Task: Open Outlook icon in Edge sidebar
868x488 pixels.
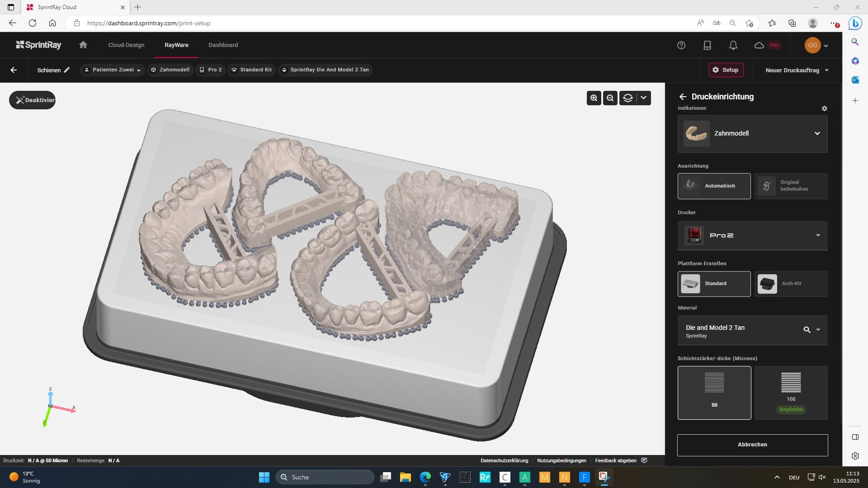Action: tap(855, 80)
